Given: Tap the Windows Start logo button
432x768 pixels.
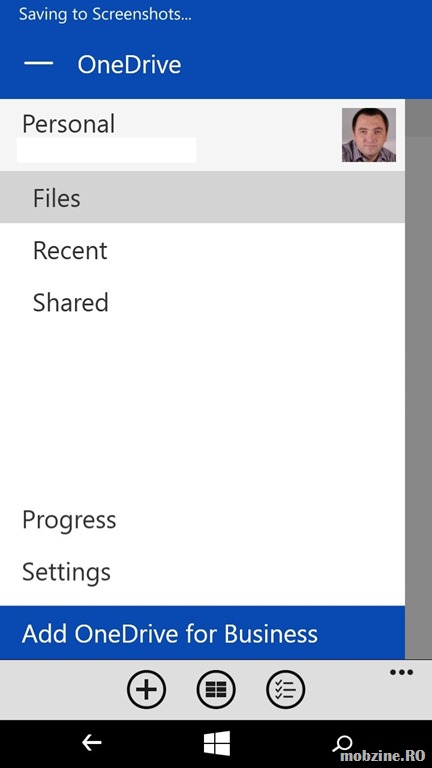Looking at the screenshot, I should 216,743.
